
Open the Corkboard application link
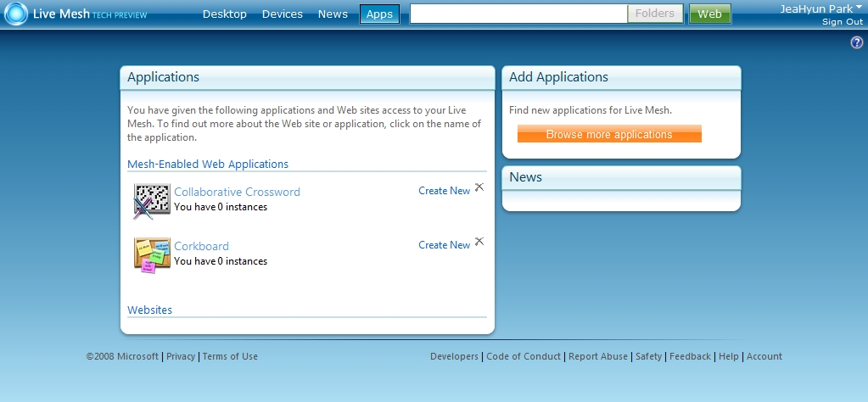[x=201, y=246]
